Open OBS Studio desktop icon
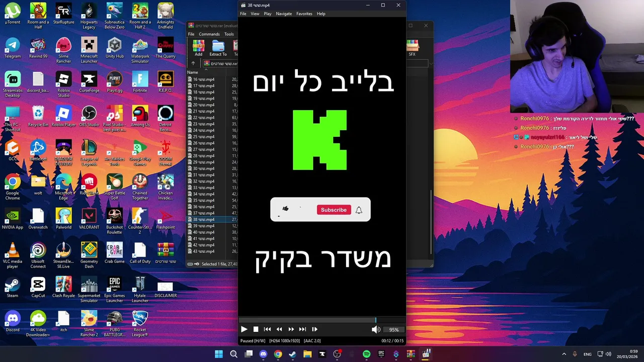The width and height of the screenshot is (644, 362). point(89,116)
